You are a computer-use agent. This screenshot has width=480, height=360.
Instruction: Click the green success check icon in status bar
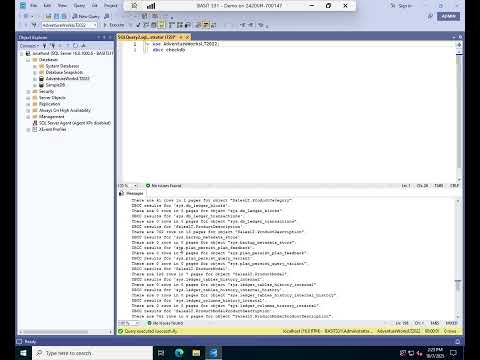[121, 331]
